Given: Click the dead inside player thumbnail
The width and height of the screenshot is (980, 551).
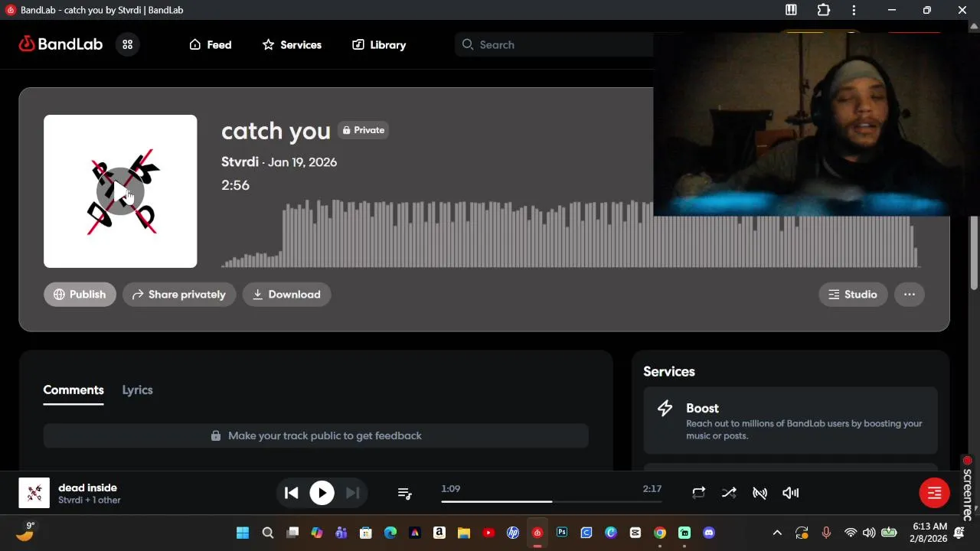Looking at the screenshot, I should click(34, 493).
